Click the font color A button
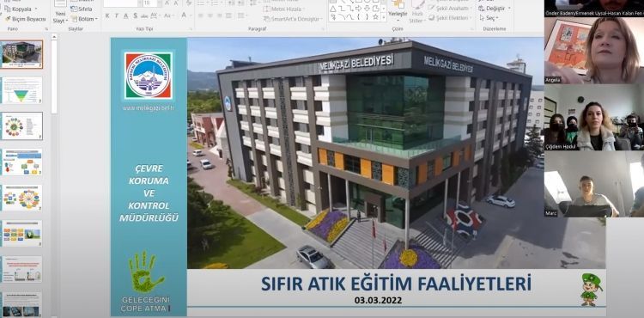644x318 pixels. coord(184,15)
